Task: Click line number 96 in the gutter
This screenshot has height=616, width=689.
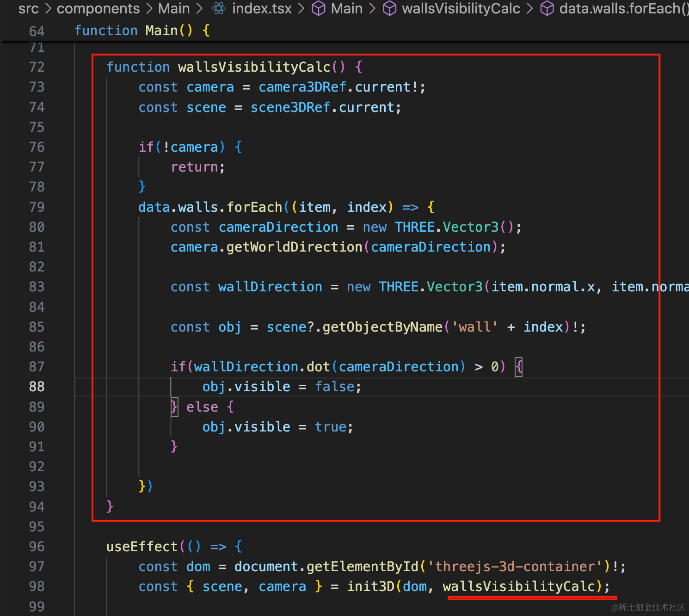Action: tap(37, 547)
